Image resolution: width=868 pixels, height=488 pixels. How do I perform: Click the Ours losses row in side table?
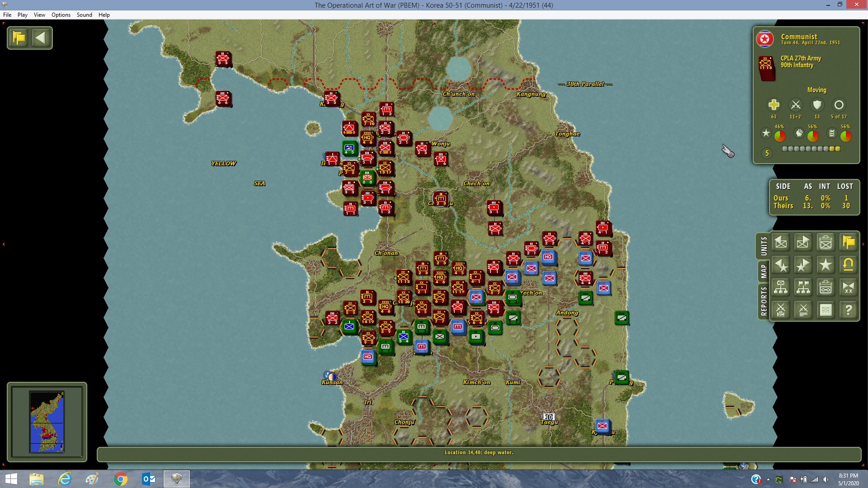click(813, 198)
